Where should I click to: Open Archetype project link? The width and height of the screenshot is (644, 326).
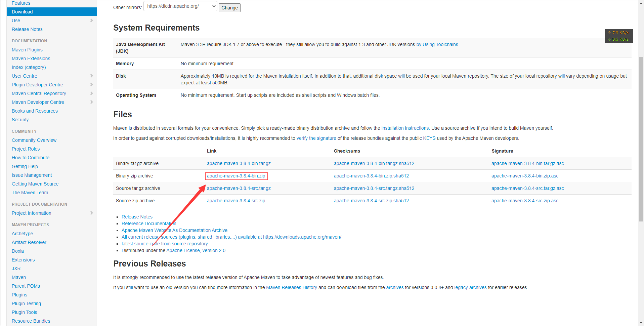point(22,234)
